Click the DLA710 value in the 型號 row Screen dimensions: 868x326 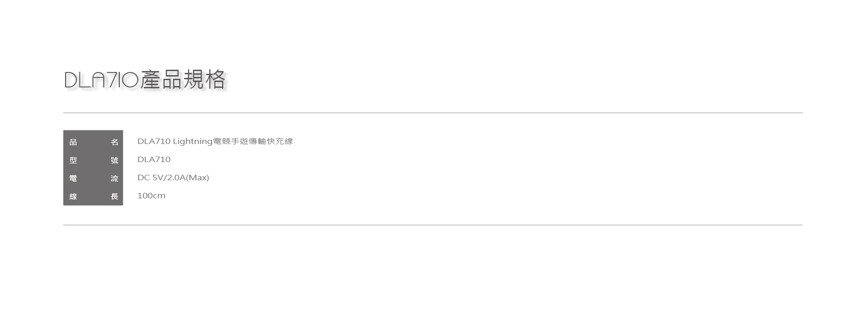click(154, 159)
